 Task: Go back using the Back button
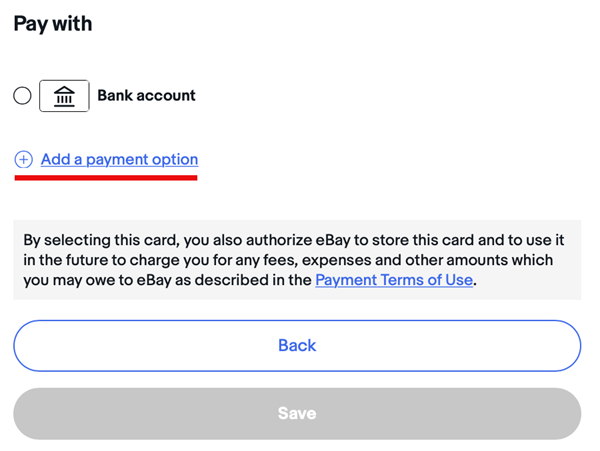pos(297,346)
